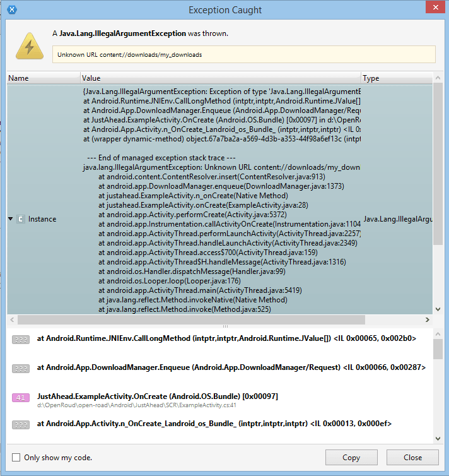The width and height of the screenshot is (449, 476).
Task: Click the Name column header
Action: 44,78
